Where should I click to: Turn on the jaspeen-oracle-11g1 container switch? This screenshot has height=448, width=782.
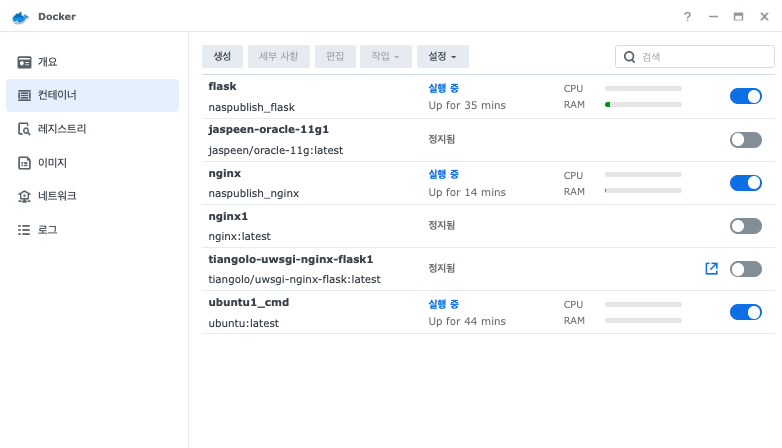(746, 140)
